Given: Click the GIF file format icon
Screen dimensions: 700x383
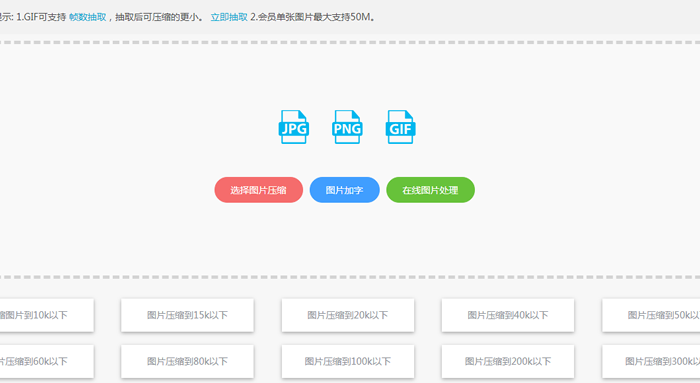Looking at the screenshot, I should 400,127.
